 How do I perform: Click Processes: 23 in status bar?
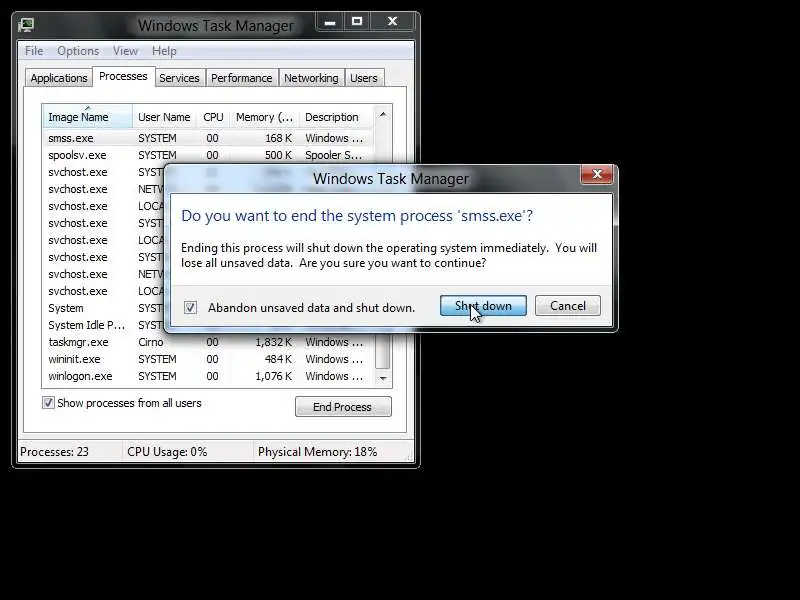tap(55, 452)
